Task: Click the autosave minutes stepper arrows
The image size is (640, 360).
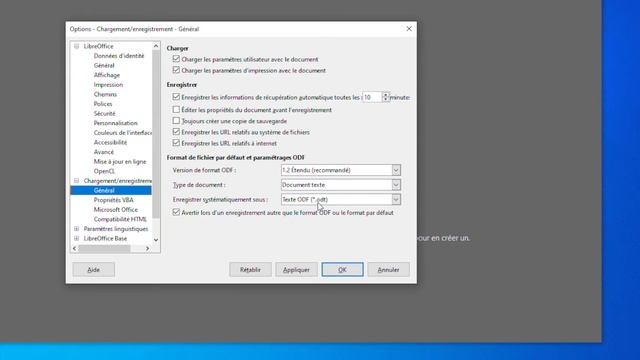Action: coord(385,97)
